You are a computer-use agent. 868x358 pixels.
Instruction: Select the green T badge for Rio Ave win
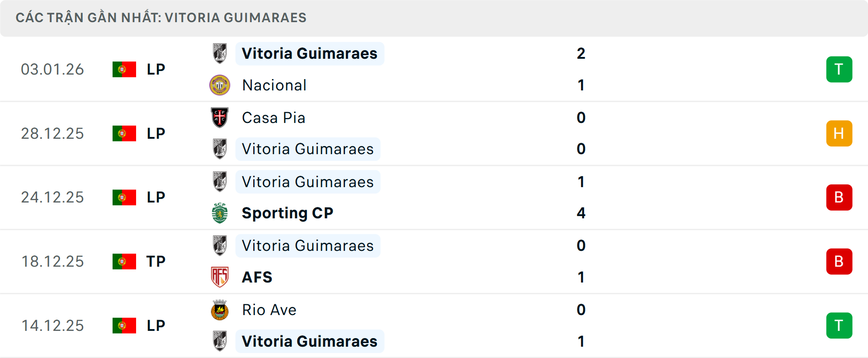[839, 325]
